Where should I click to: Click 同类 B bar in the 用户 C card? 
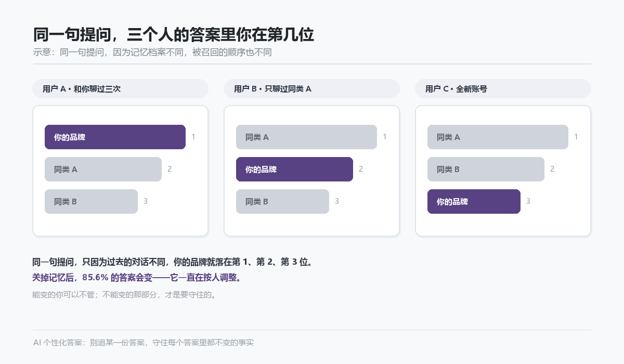click(x=486, y=170)
